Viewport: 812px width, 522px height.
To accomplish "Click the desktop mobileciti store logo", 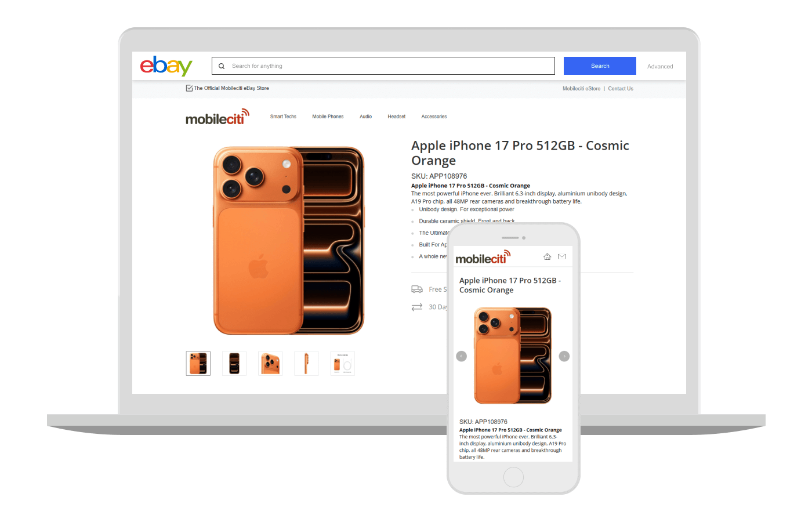I will tap(217, 117).
